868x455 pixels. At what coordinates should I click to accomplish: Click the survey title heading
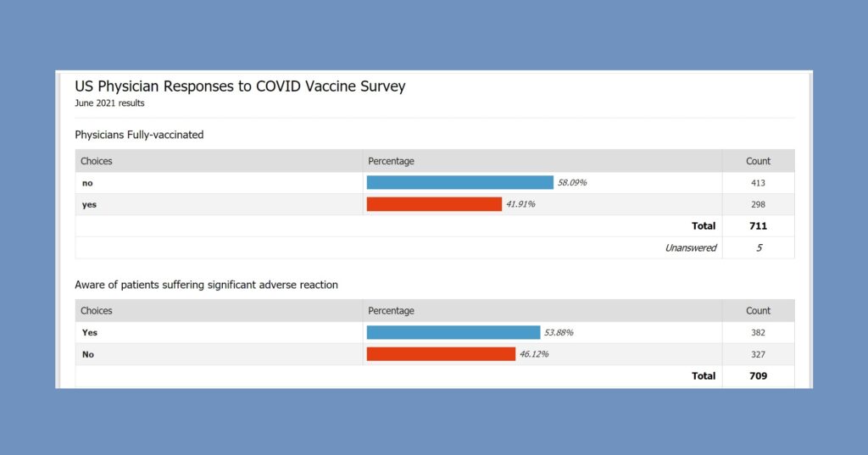[240, 86]
